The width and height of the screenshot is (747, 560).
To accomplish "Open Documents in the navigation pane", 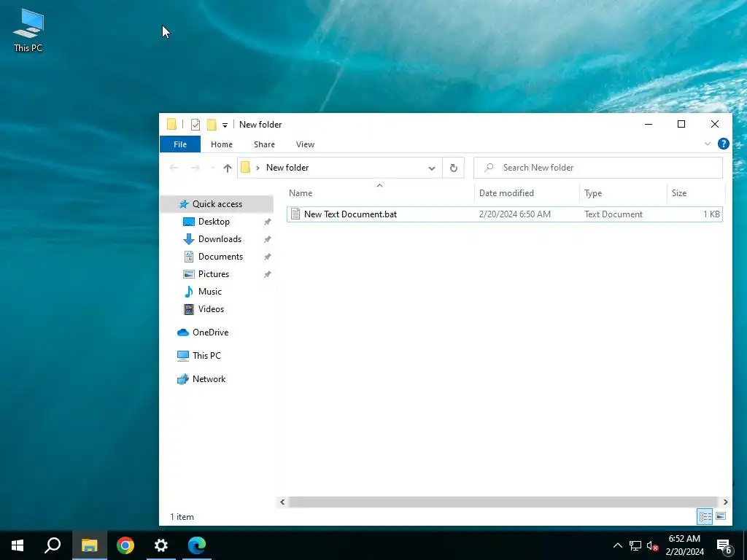I will point(220,257).
